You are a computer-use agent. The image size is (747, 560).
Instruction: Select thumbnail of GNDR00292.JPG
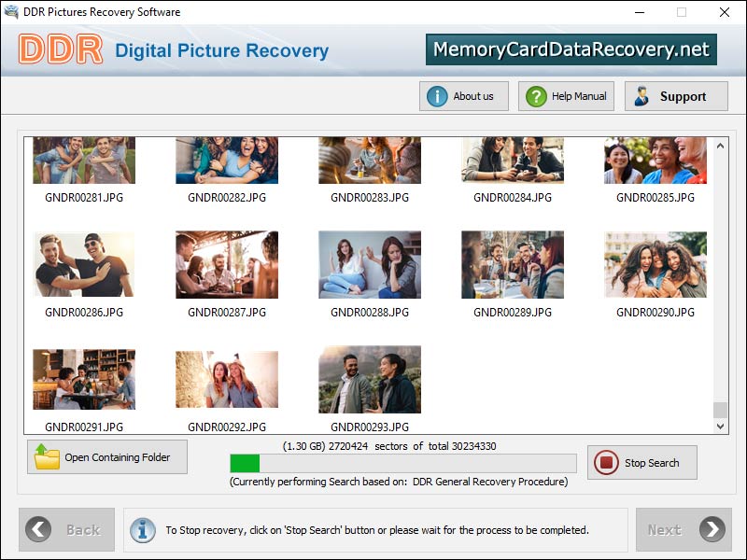(227, 380)
